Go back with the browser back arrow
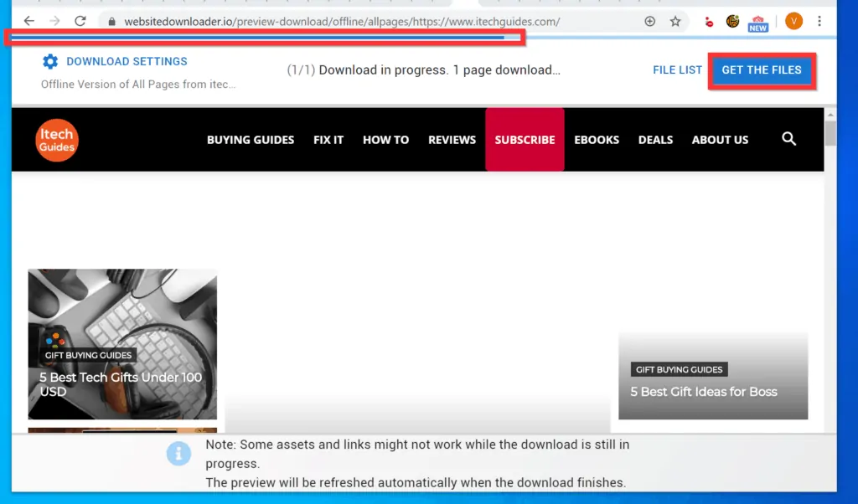Screen dimensions: 858x504 pos(29,21)
